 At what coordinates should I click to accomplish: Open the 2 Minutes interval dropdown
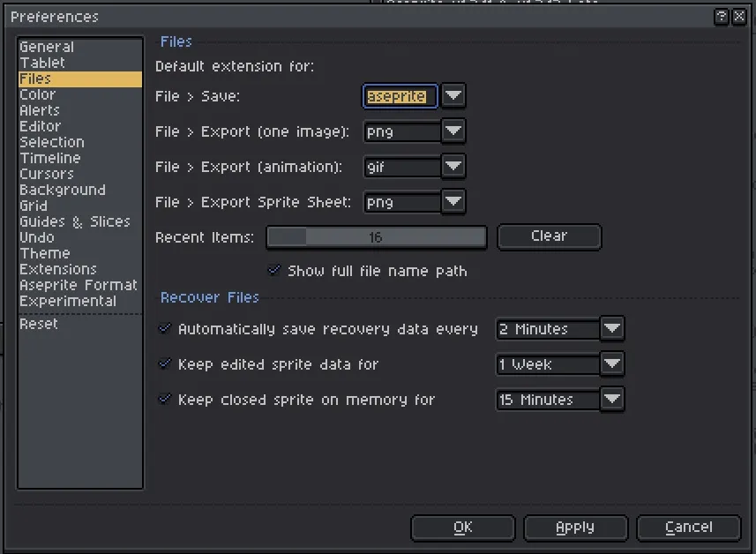[x=612, y=329]
